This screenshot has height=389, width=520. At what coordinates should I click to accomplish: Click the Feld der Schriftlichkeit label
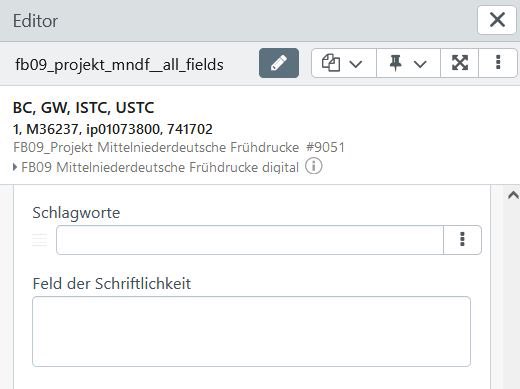pyautogui.click(x=112, y=284)
